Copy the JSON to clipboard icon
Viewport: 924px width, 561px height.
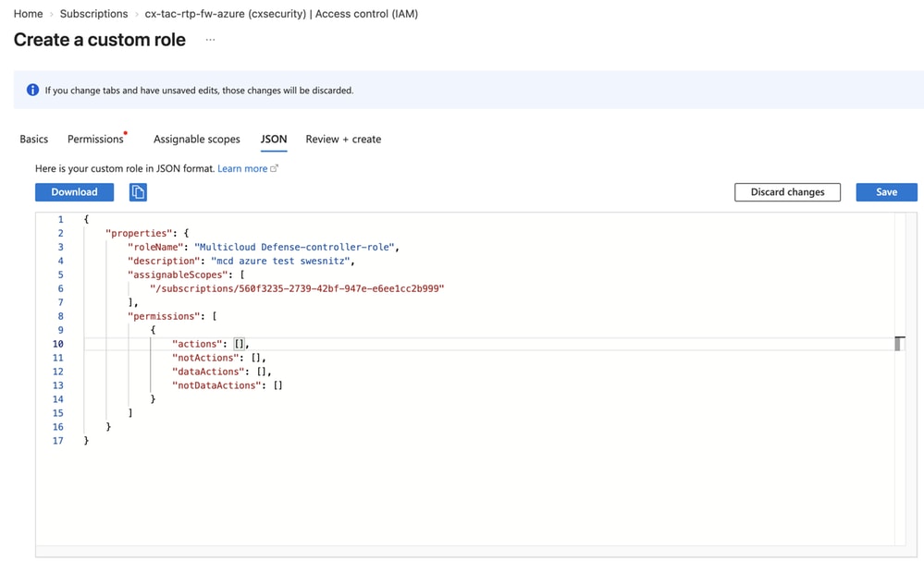138,192
